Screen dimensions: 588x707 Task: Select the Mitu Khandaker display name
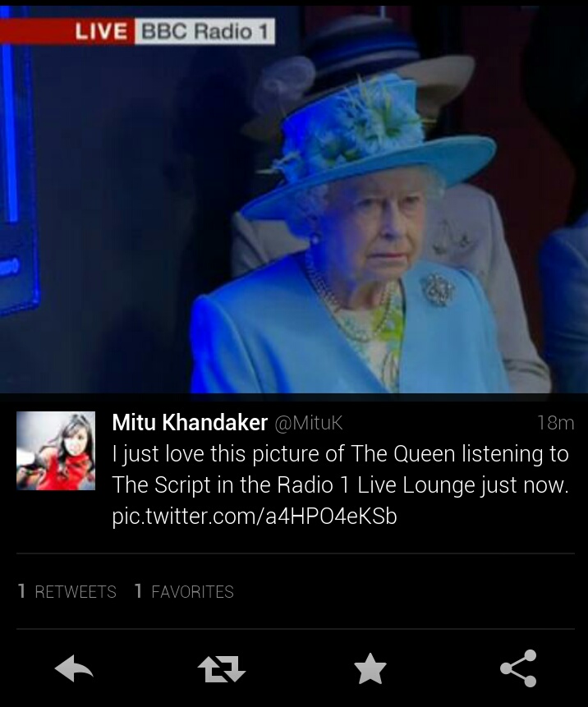click(x=190, y=423)
